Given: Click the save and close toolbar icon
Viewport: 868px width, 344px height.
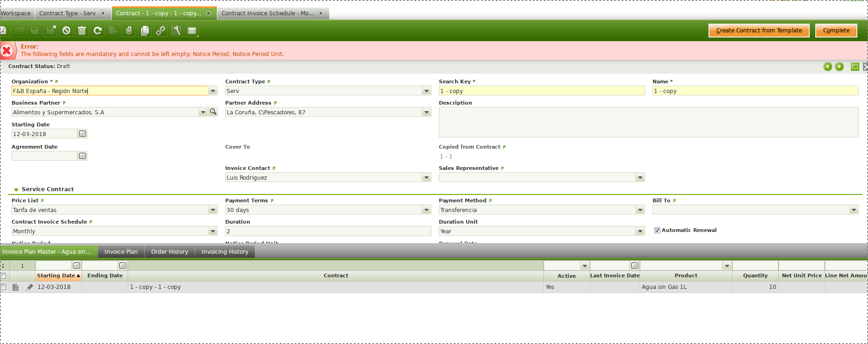Looking at the screenshot, I should click(x=51, y=31).
